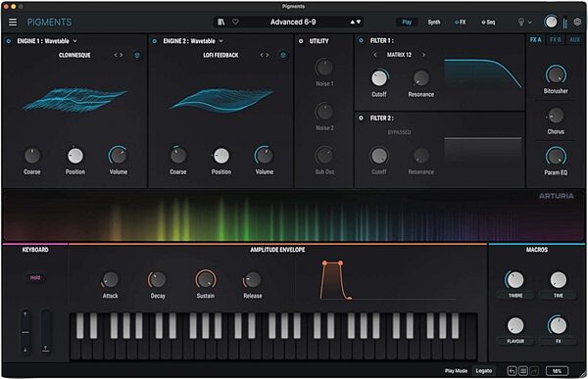Switch to the Play view tab
The width and height of the screenshot is (588, 379).
[407, 23]
